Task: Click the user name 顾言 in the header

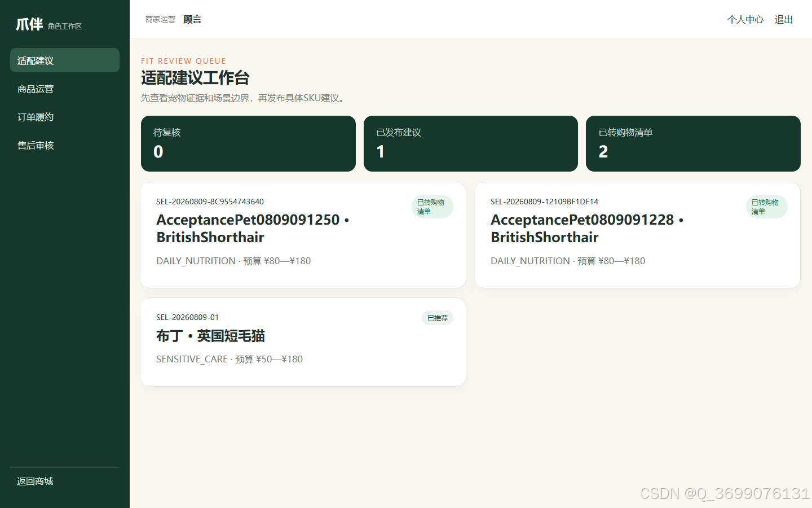Action: point(192,19)
